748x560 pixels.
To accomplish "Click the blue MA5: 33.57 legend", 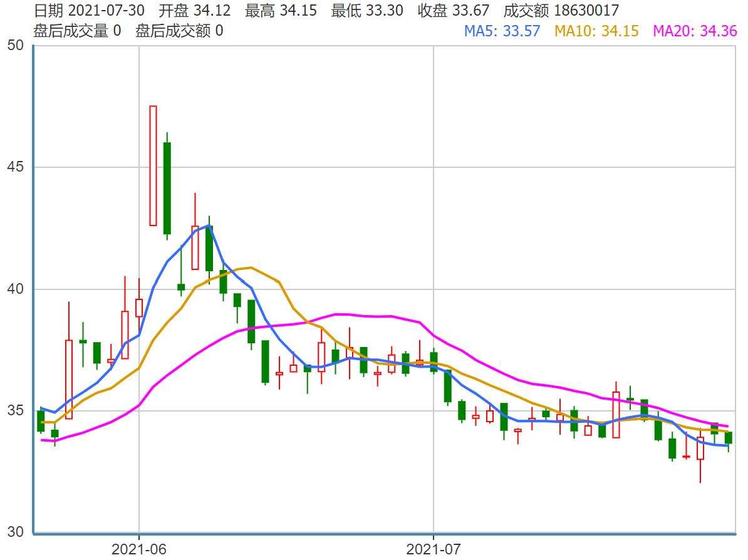I will point(502,31).
